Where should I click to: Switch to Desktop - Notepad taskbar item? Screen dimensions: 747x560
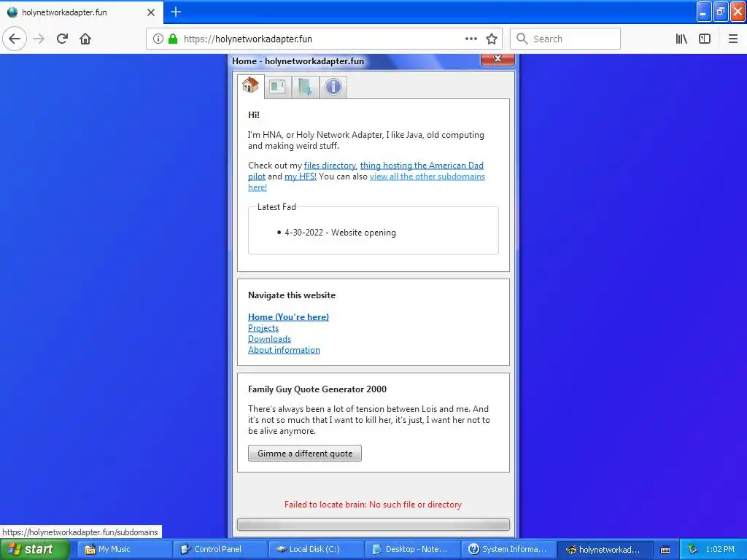(x=412, y=549)
